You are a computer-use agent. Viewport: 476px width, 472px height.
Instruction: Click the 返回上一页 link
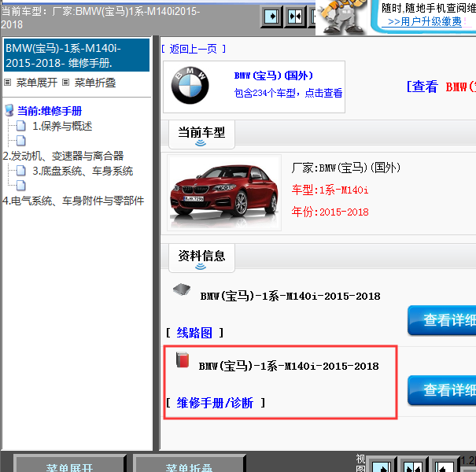coord(193,49)
